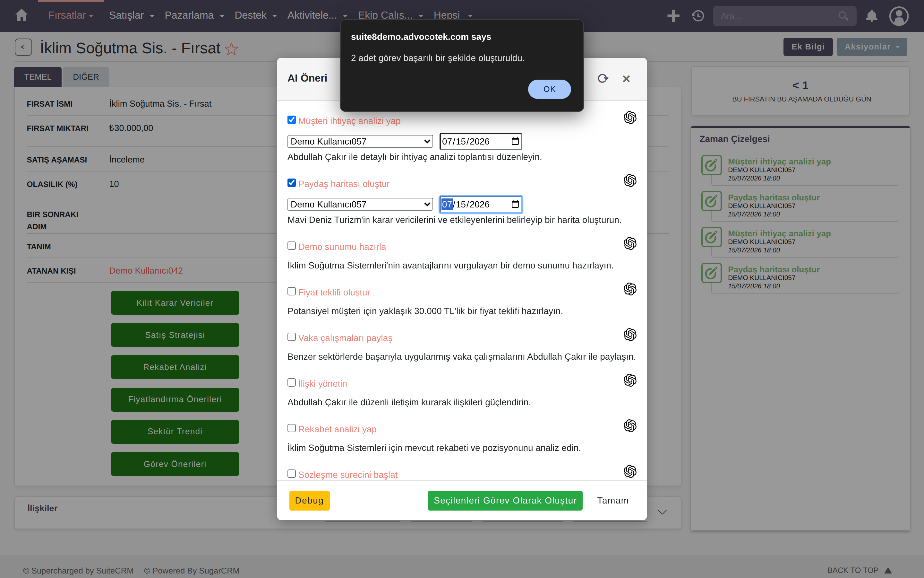Go to the home icon
The image size is (924, 578).
pos(21,15)
